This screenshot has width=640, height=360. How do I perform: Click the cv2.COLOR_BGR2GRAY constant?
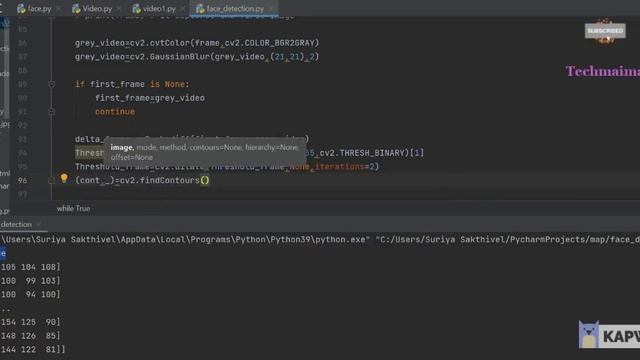point(270,43)
